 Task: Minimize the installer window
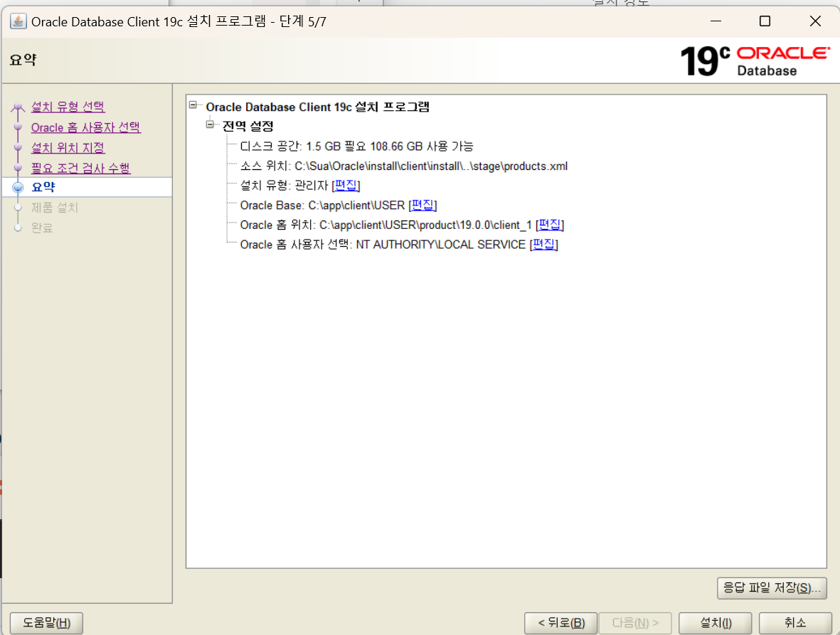coord(716,21)
